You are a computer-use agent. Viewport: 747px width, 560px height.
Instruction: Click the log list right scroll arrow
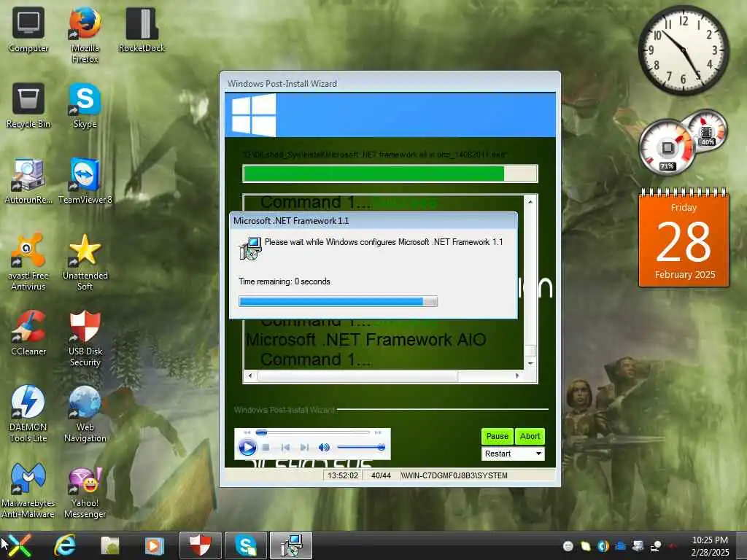click(x=518, y=376)
